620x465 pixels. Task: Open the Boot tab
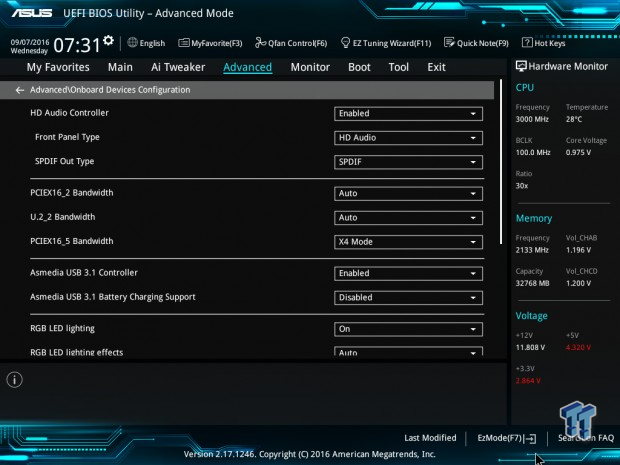(x=359, y=67)
